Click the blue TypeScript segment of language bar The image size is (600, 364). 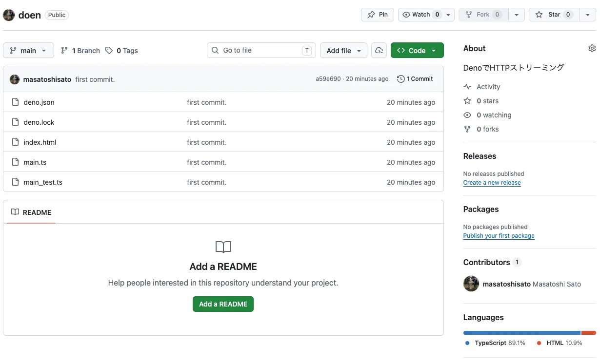(x=522, y=333)
